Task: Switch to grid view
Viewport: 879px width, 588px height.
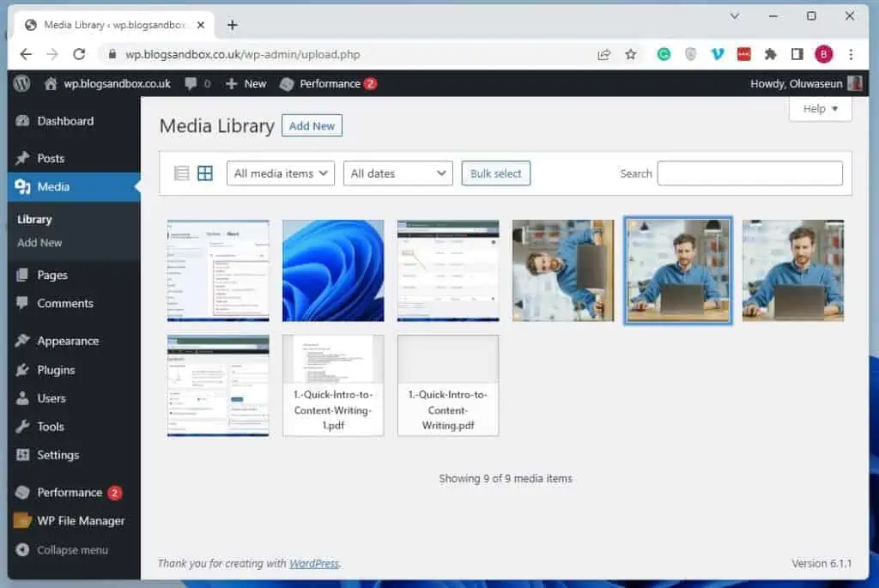Action: 205,173
